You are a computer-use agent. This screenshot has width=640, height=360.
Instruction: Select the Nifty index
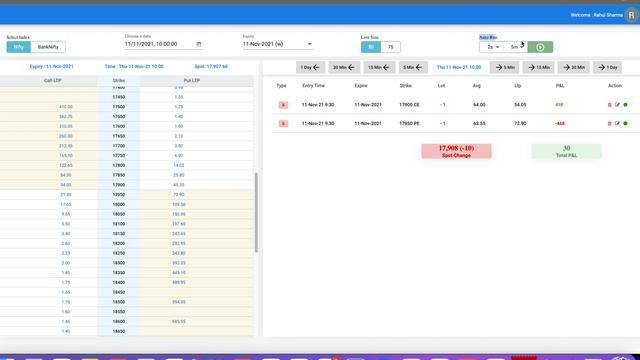18,47
